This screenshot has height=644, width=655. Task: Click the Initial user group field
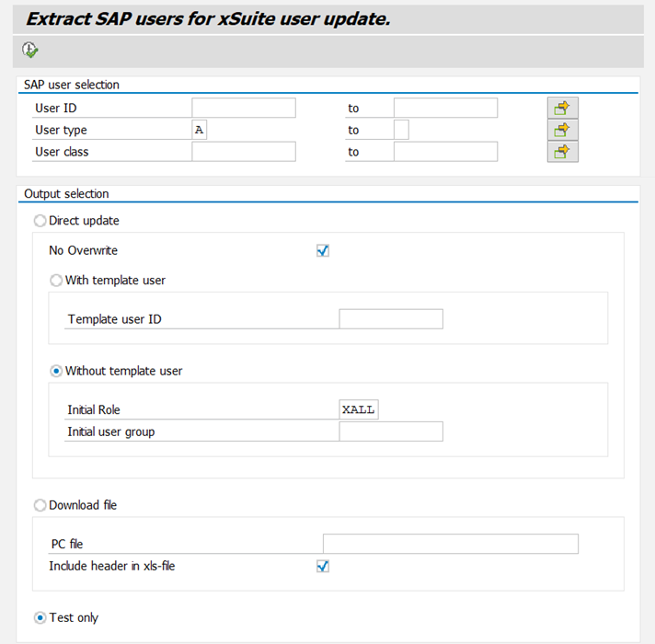coord(391,431)
